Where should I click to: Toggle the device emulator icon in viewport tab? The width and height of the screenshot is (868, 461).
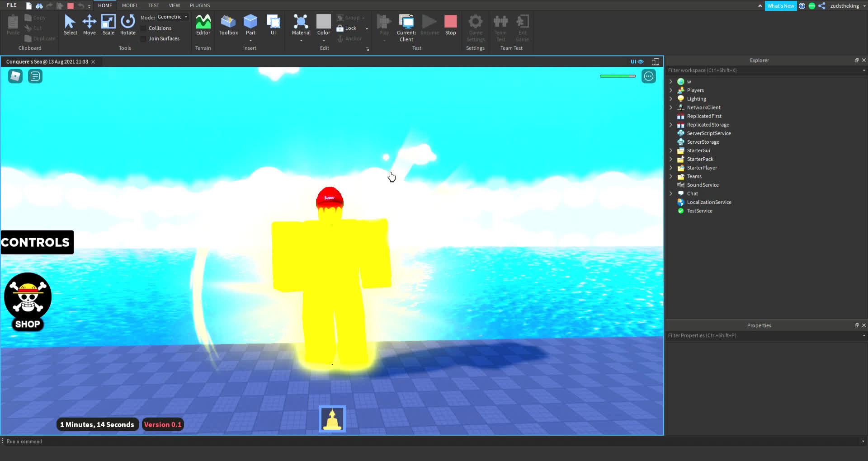coord(656,61)
